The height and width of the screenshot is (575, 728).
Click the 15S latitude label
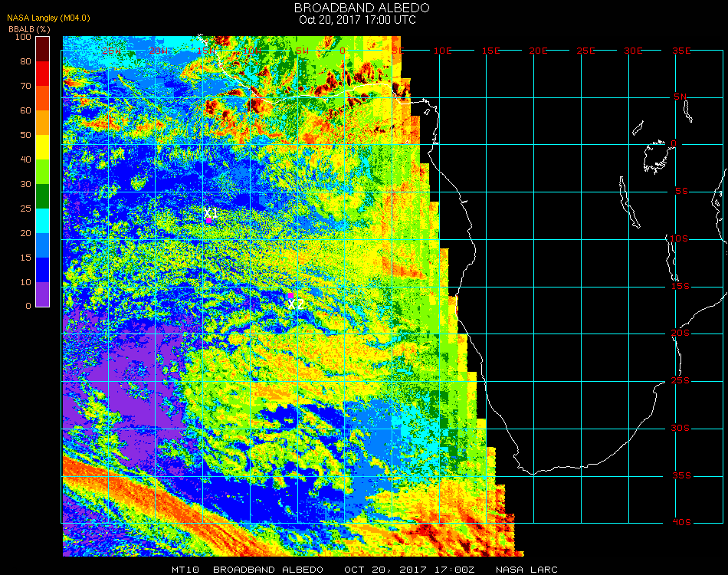click(680, 286)
